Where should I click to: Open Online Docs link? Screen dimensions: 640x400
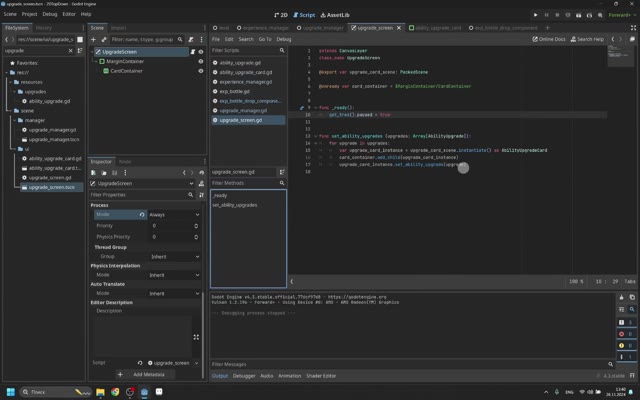click(x=549, y=39)
